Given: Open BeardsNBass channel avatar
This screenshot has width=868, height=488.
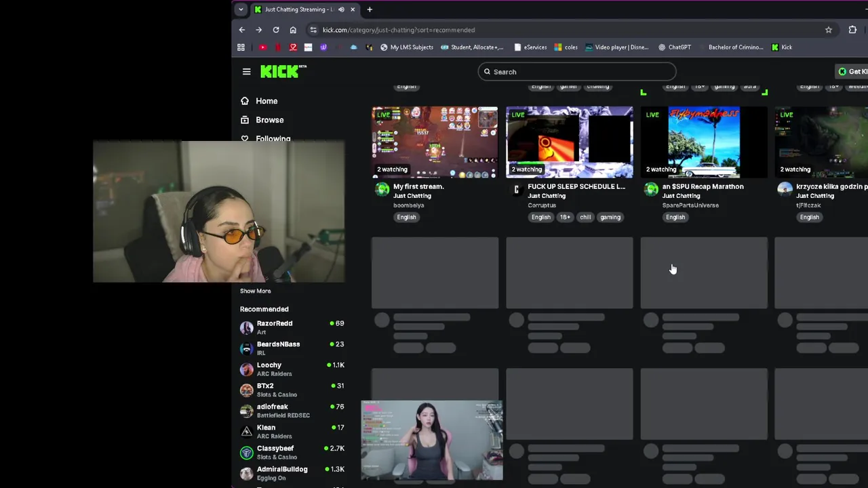Looking at the screenshot, I should point(246,348).
